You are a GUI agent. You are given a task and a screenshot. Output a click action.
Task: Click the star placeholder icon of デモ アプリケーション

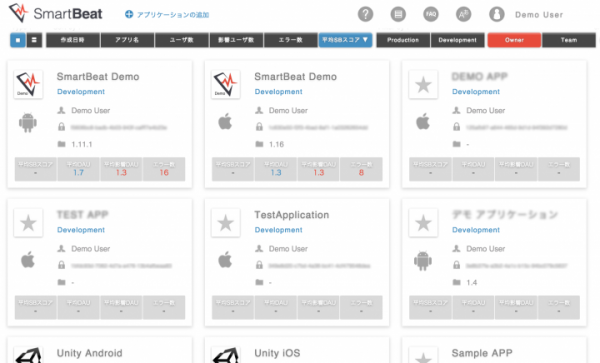click(x=423, y=223)
